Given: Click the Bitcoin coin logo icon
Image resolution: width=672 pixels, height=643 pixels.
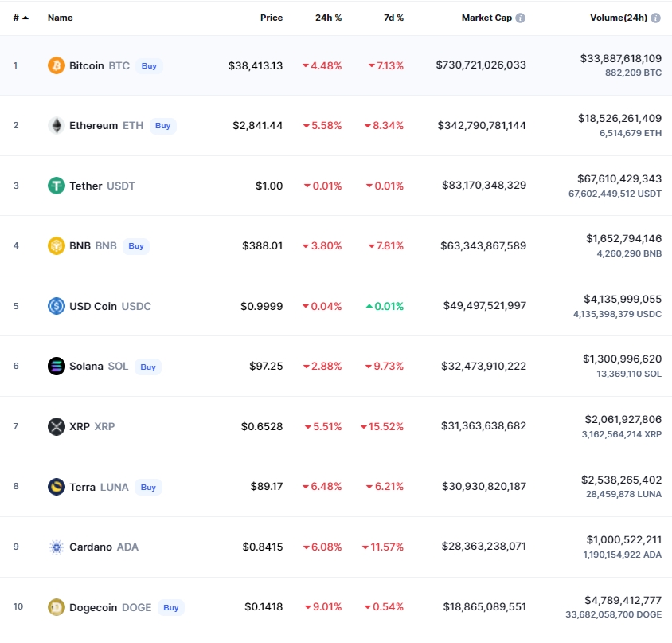Looking at the screenshot, I should (x=56, y=65).
